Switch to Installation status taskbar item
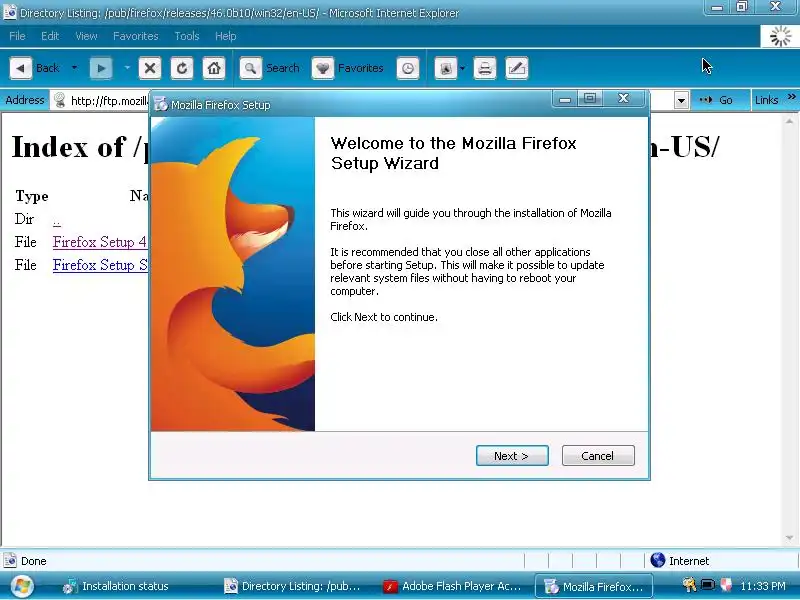The width and height of the screenshot is (800, 600). tap(116, 586)
